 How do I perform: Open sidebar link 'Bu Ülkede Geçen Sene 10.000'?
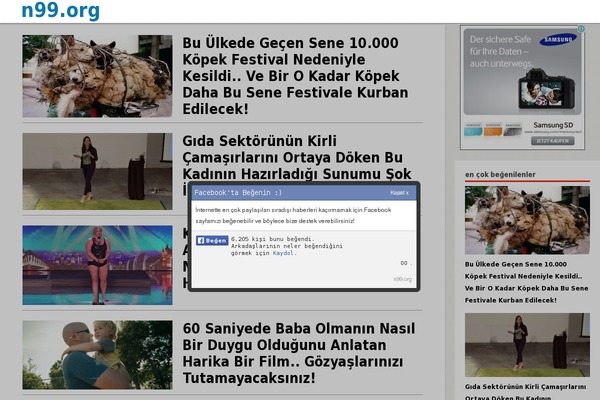pos(527,282)
